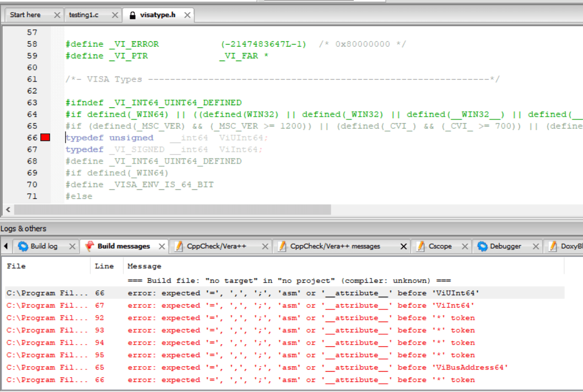
Task: Click the editor horizontal scrollbar left arrow
Action: pos(8,210)
